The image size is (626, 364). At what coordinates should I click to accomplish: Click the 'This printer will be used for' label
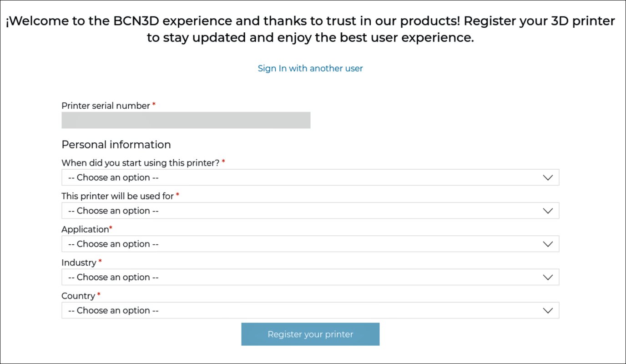point(117,196)
